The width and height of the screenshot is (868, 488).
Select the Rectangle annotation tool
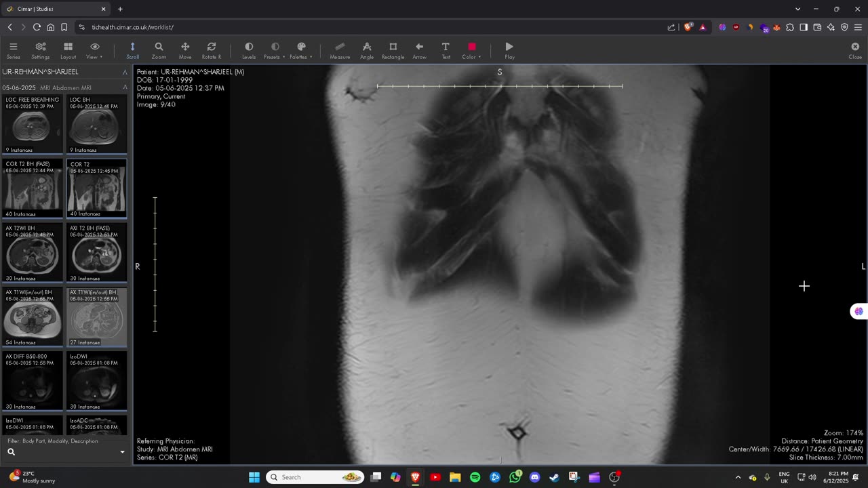point(393,51)
